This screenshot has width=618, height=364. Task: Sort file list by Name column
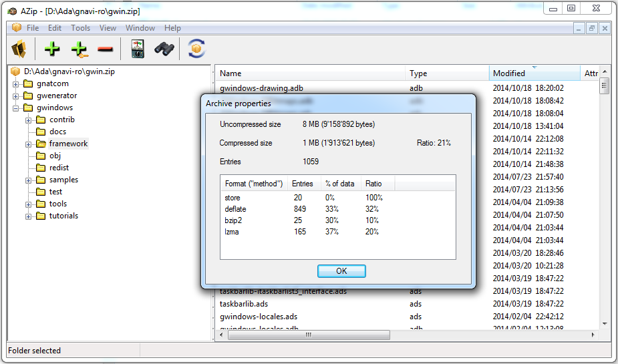point(311,73)
